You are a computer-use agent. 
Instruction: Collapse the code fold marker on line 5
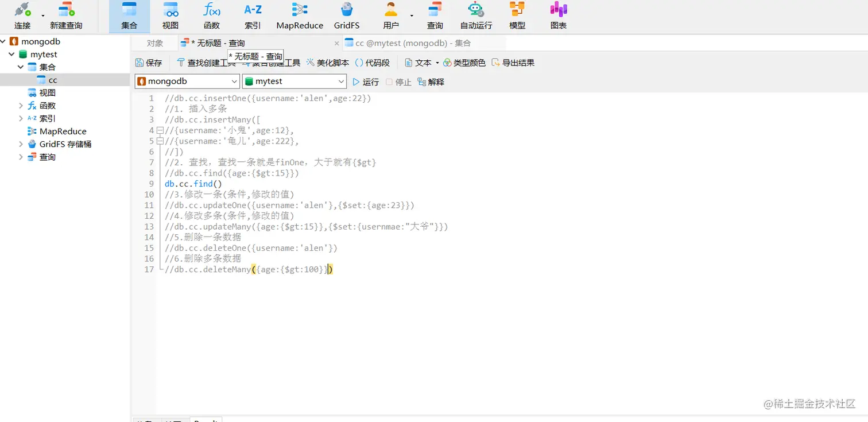[x=160, y=141]
